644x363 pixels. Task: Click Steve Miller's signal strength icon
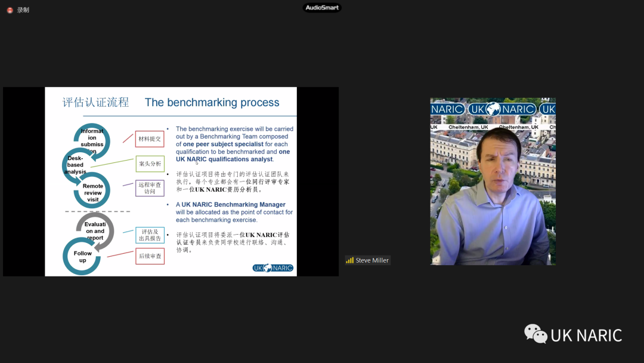349,260
